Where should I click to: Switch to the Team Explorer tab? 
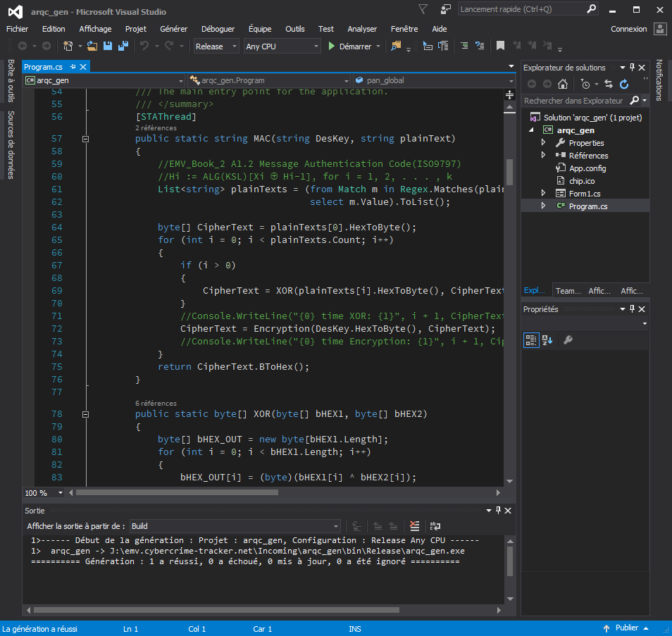pos(568,291)
